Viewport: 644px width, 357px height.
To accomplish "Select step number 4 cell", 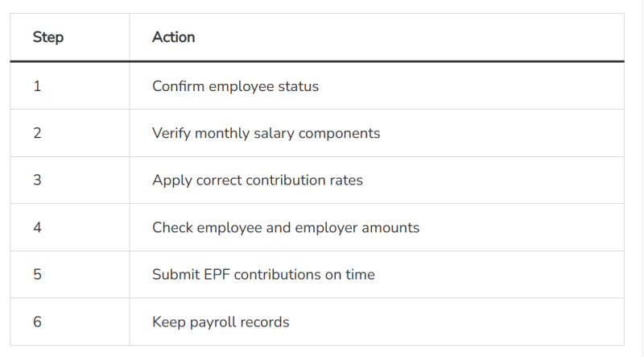I will [x=37, y=227].
